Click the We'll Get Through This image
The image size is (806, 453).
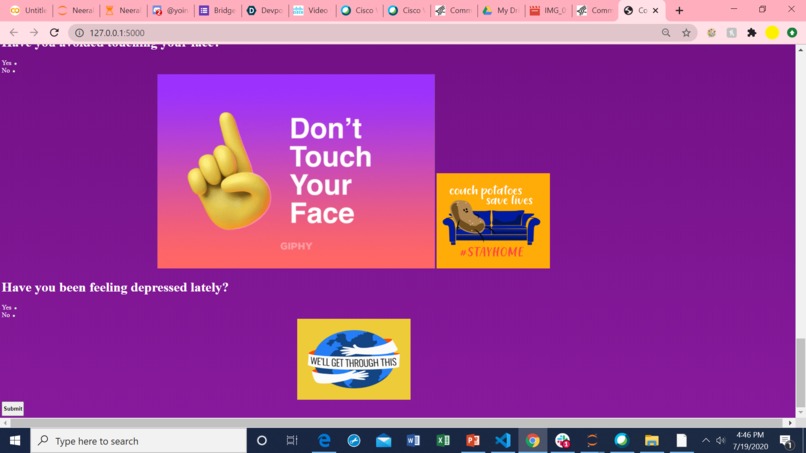354,359
